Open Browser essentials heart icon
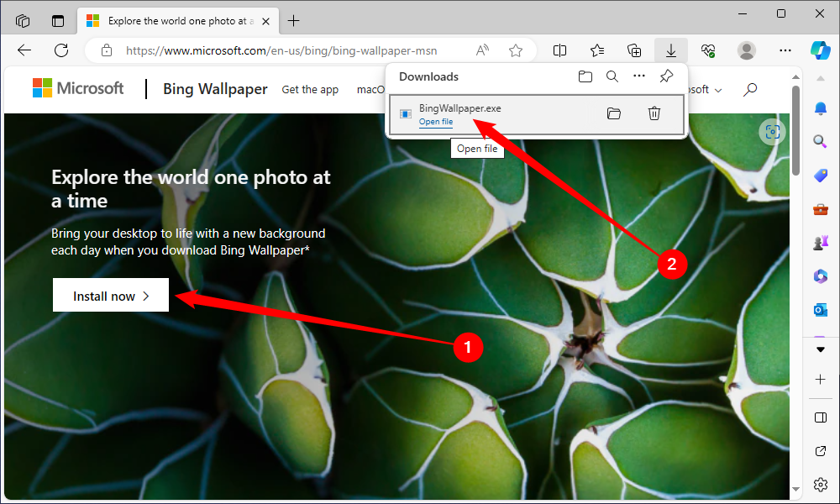Screen dimensions: 840x504 708,50
